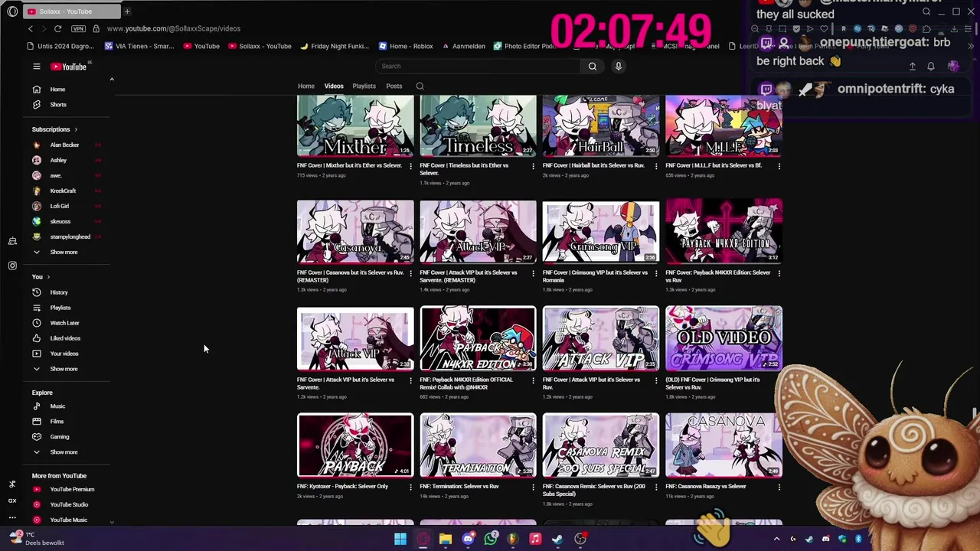The height and width of the screenshot is (551, 980).
Task: Open the Timeless cover video thumbnail
Action: (478, 126)
